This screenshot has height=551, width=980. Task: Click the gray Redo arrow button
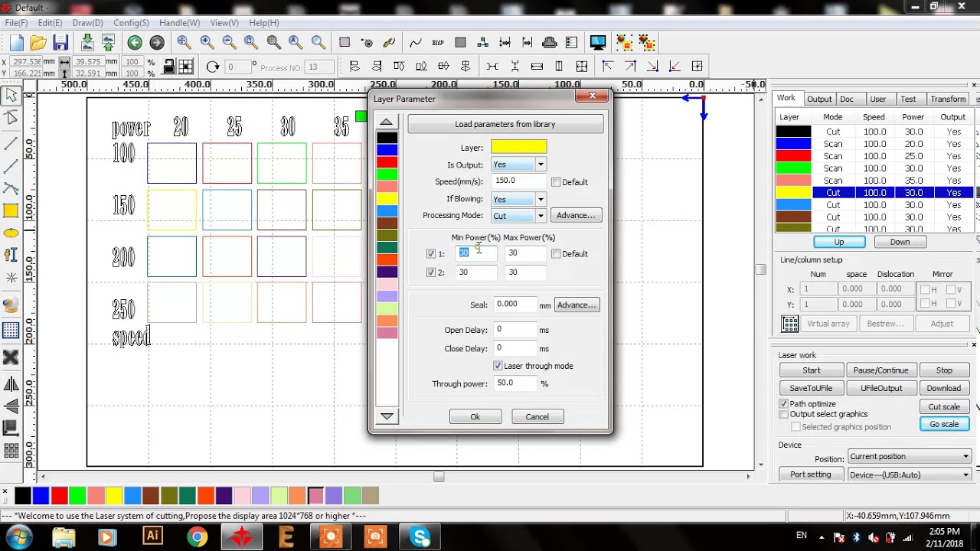(x=157, y=43)
